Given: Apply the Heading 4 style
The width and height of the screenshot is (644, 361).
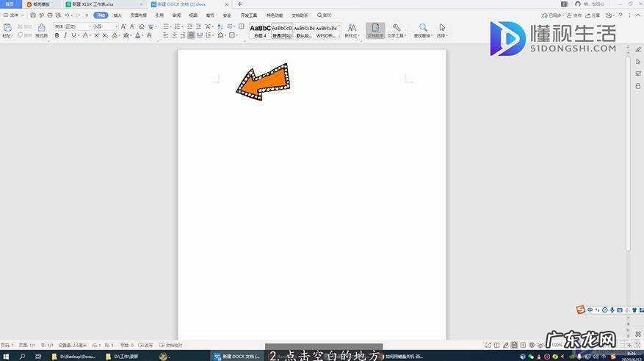Looking at the screenshot, I should point(259,31).
